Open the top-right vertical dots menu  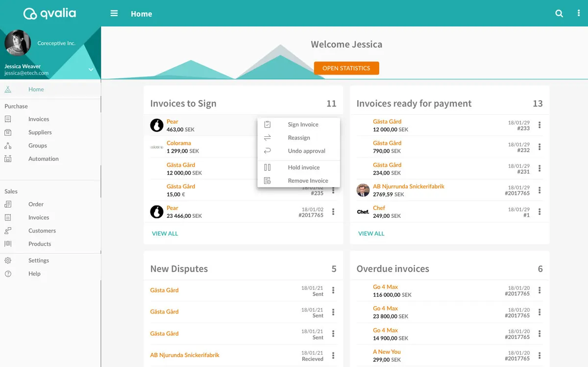click(x=579, y=14)
